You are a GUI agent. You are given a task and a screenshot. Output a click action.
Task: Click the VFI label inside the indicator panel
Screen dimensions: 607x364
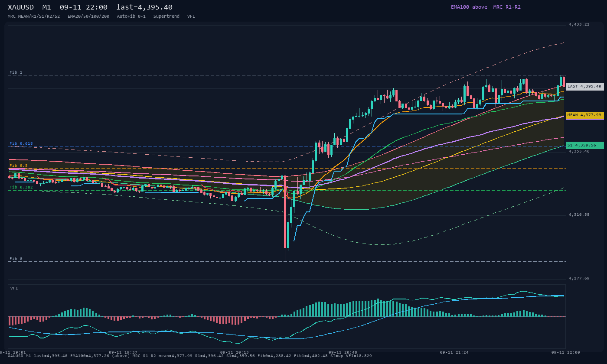pyautogui.click(x=14, y=288)
